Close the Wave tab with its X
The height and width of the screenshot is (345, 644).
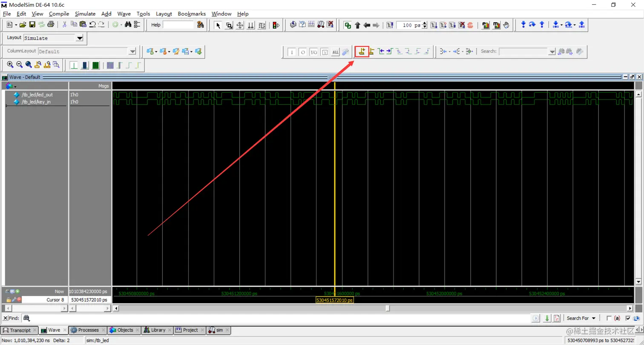tap(65, 330)
